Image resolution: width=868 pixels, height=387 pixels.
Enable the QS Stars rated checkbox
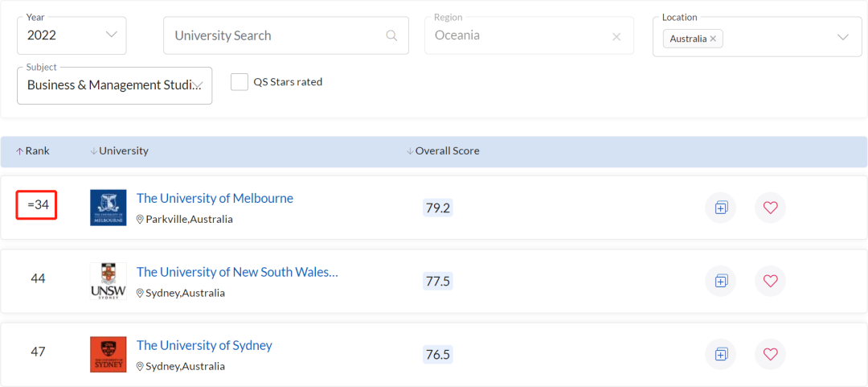pyautogui.click(x=240, y=82)
